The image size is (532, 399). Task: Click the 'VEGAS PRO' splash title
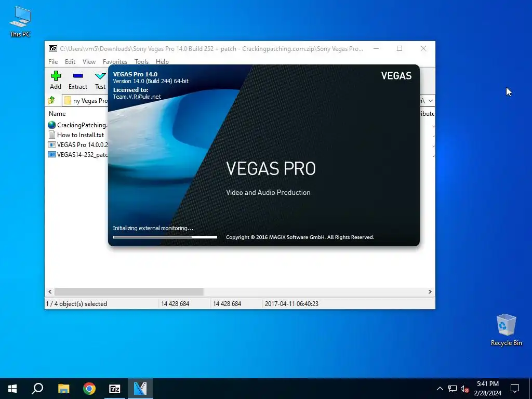pos(271,169)
